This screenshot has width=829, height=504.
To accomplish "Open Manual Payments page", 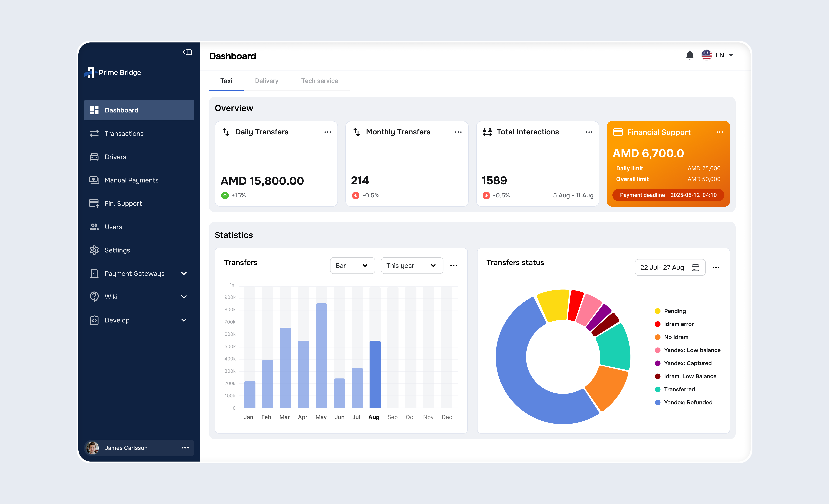I will (x=139, y=180).
